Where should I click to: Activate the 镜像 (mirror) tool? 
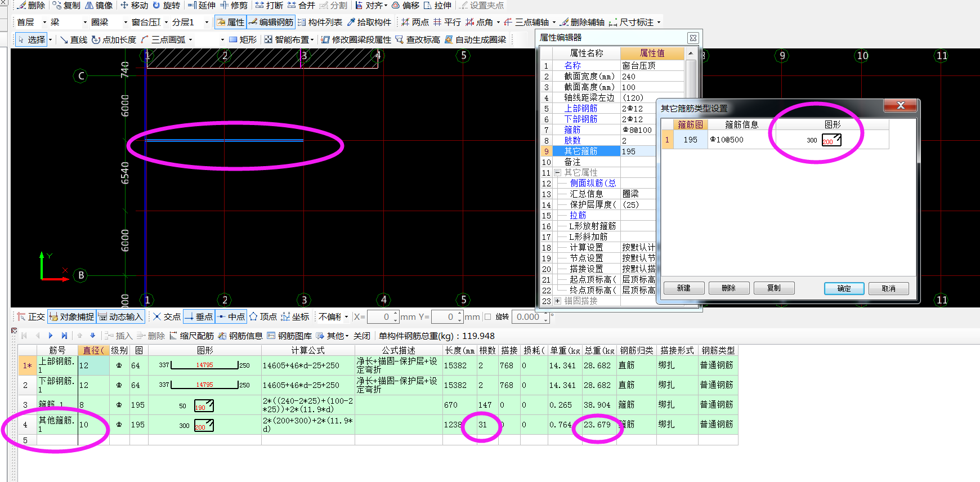pyautogui.click(x=99, y=5)
